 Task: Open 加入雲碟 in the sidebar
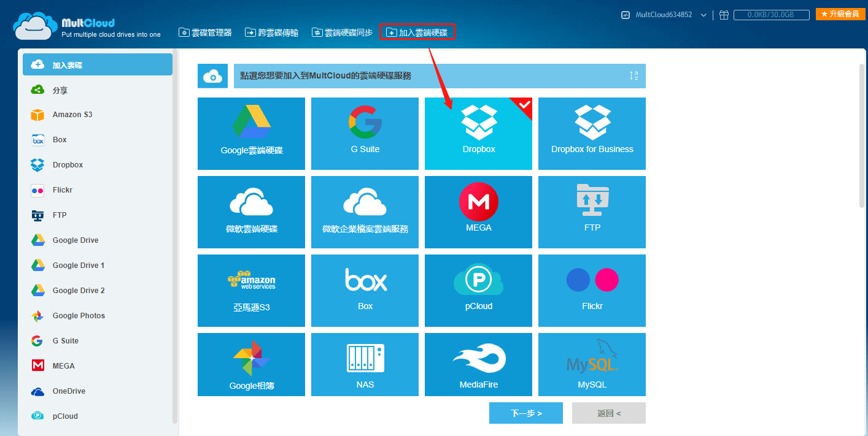point(98,64)
